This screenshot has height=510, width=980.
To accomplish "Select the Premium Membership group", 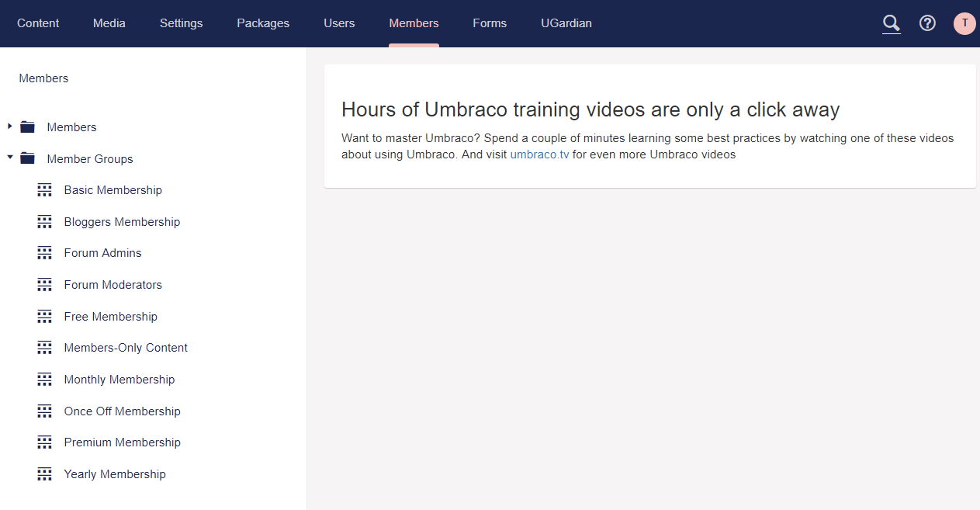I will coord(123,442).
